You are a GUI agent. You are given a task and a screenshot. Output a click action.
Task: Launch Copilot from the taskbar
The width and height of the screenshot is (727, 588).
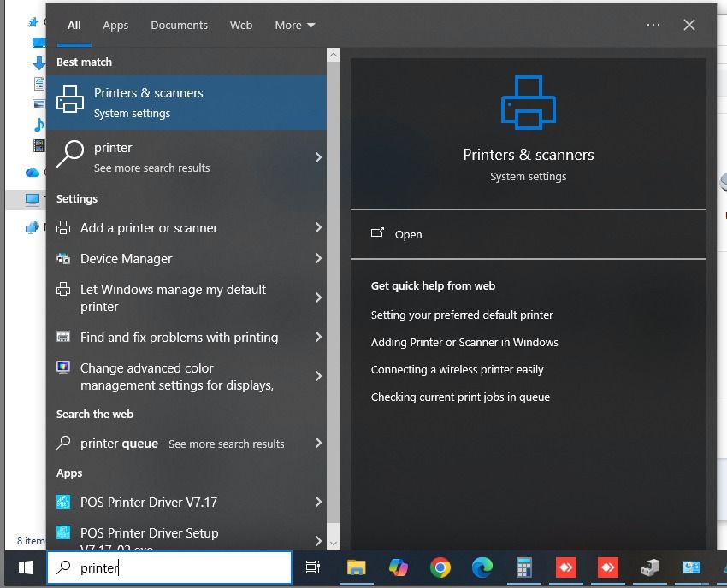click(398, 567)
